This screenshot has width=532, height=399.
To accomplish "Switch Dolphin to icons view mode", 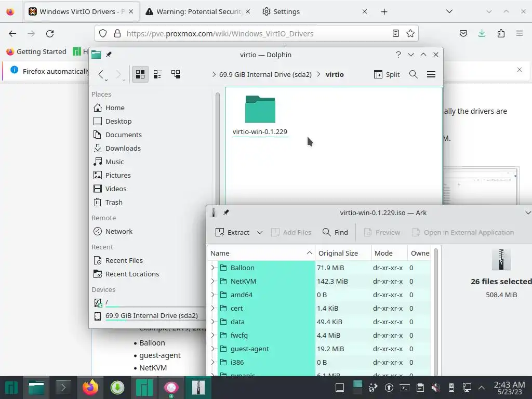I will coord(140,74).
